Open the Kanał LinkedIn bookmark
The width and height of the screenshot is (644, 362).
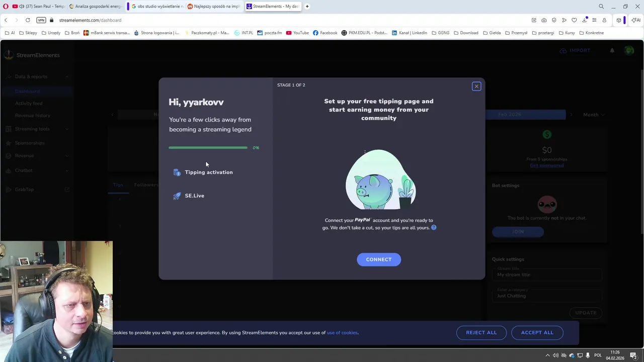pyautogui.click(x=409, y=33)
